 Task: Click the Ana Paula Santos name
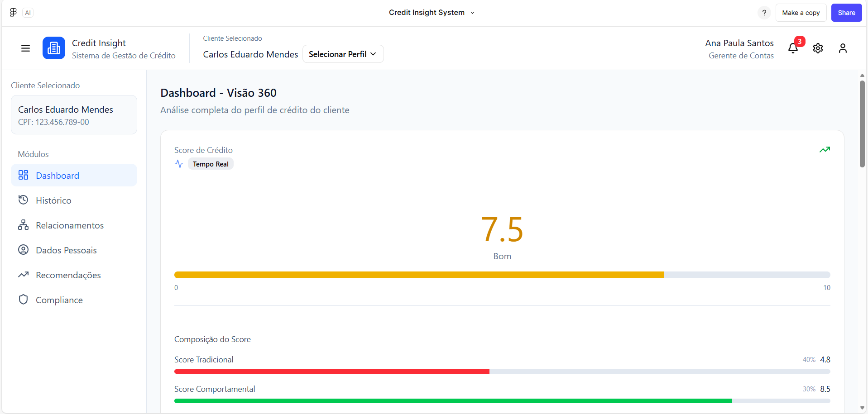coord(739,43)
